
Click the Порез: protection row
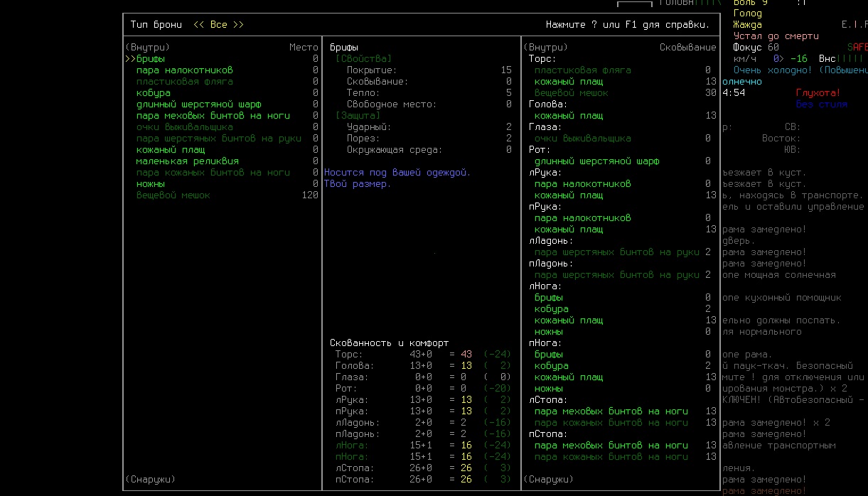429,138
